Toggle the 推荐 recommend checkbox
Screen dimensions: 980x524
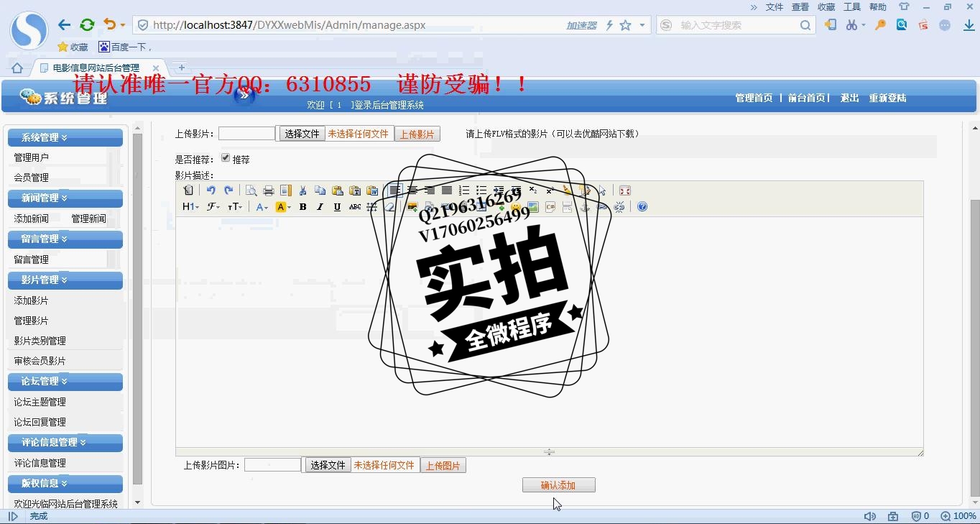point(226,158)
